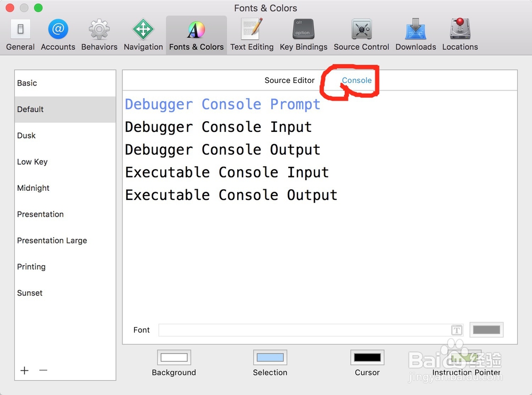Select Debugger Console Output text style
The image size is (532, 395).
[222, 150]
